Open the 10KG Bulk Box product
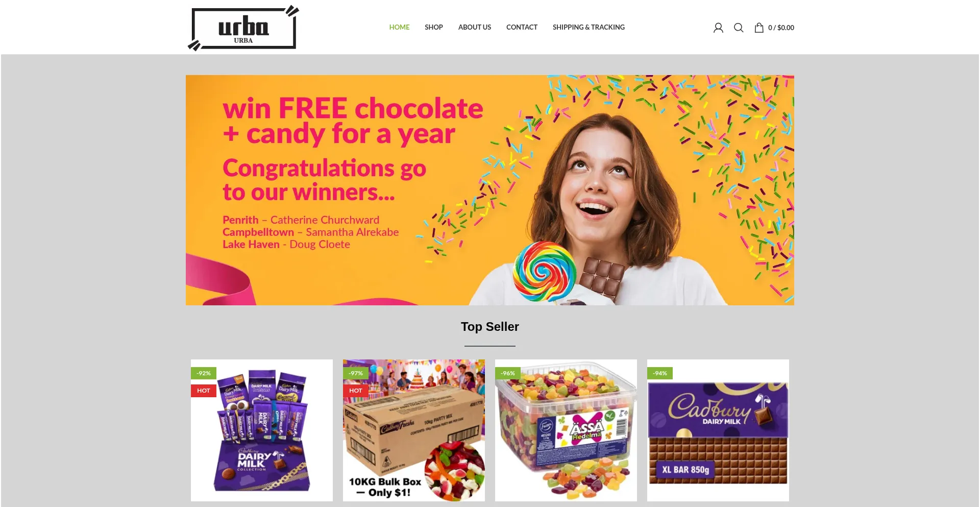Viewport: 980px width, 507px height. click(414, 430)
